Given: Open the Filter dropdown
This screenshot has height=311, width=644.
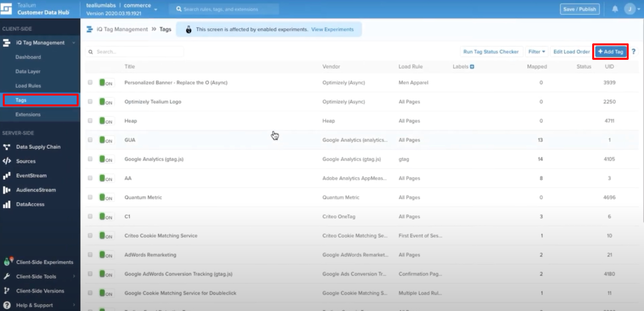Looking at the screenshot, I should [536, 52].
